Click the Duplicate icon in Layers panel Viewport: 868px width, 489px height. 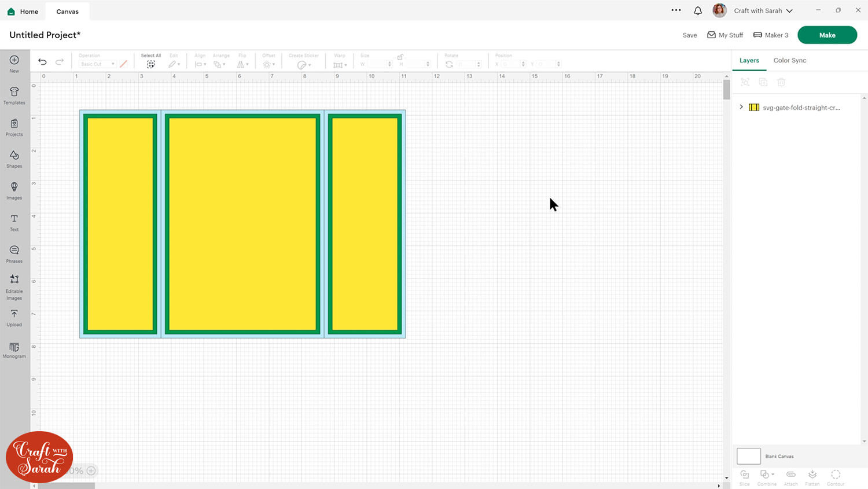pyautogui.click(x=763, y=82)
